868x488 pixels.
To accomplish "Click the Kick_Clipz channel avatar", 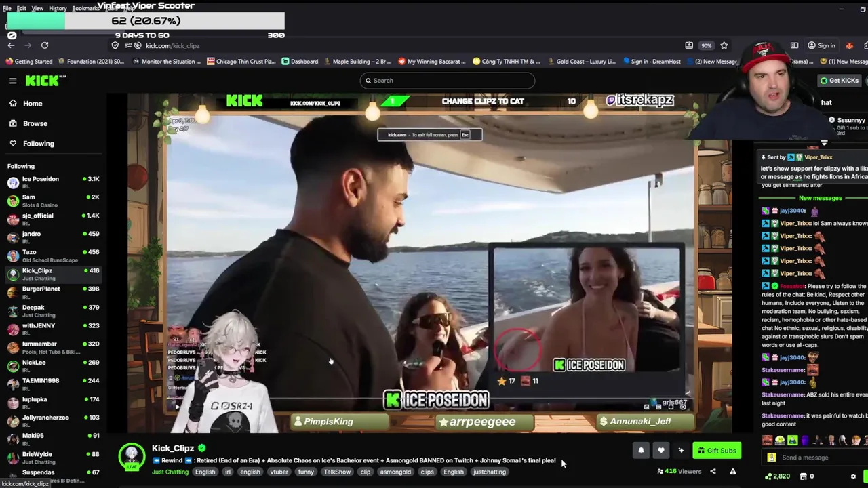I will pos(132,455).
